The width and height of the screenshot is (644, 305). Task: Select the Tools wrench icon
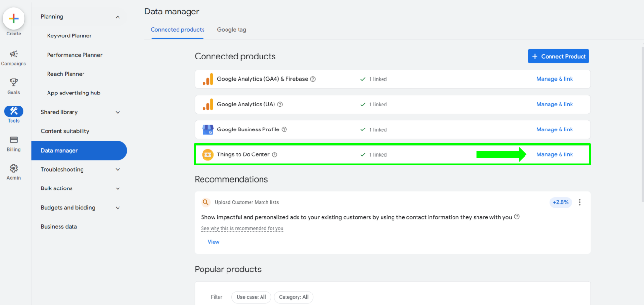pyautogui.click(x=14, y=111)
